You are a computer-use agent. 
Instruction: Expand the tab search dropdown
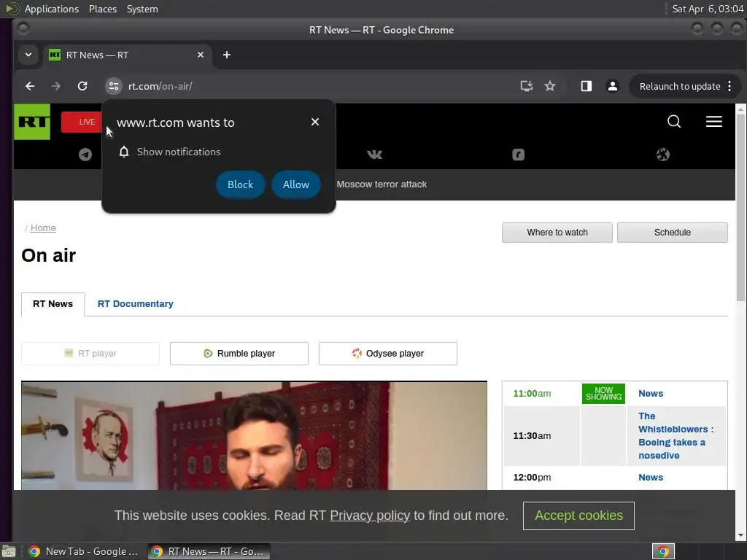coord(28,55)
